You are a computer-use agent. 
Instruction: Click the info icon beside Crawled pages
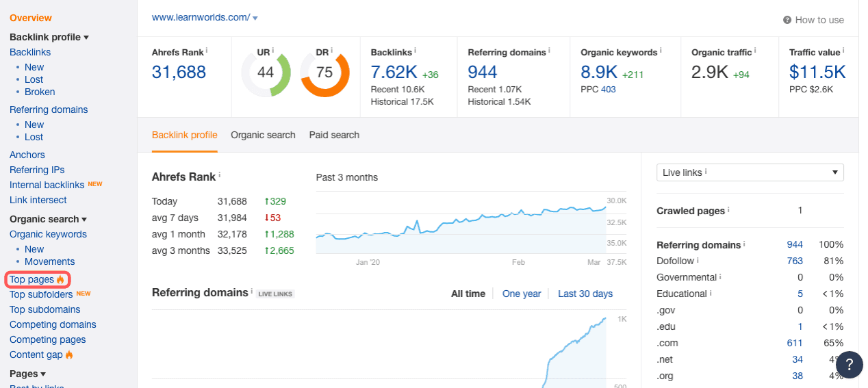728,210
